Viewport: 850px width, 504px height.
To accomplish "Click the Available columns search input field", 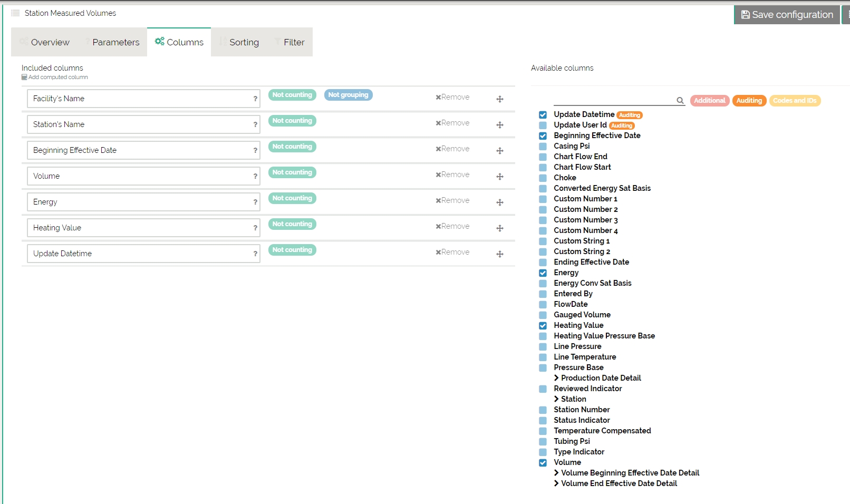I will [614, 100].
